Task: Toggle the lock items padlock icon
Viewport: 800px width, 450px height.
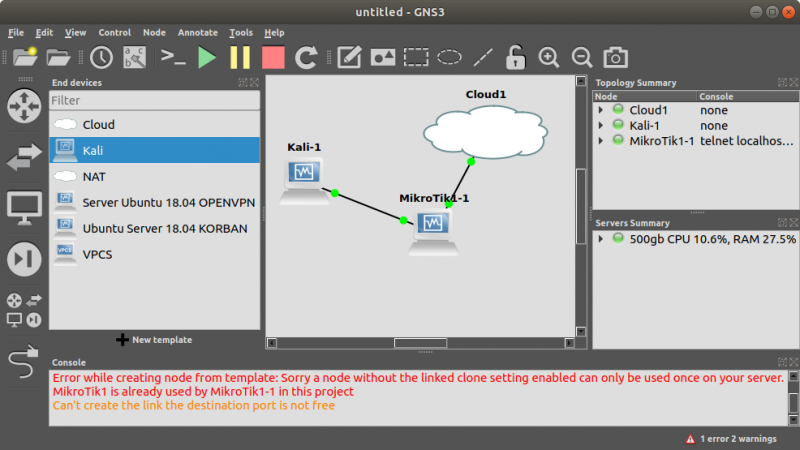Action: (515, 57)
